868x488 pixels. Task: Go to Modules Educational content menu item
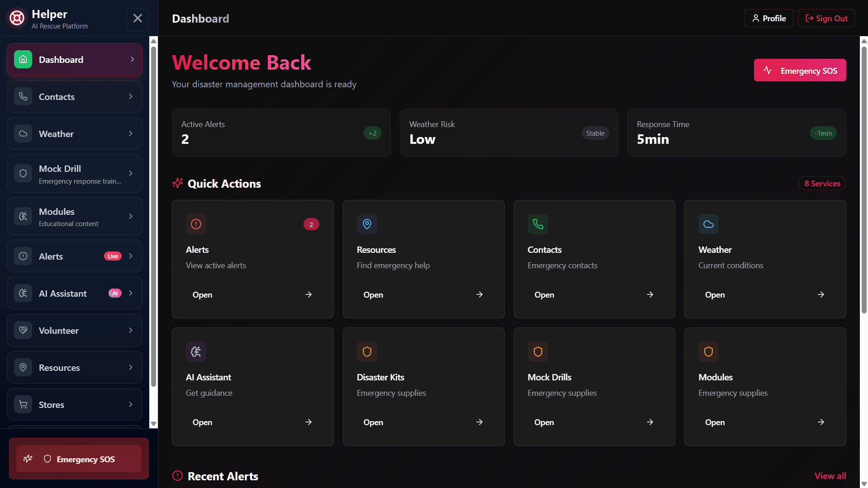tap(75, 216)
